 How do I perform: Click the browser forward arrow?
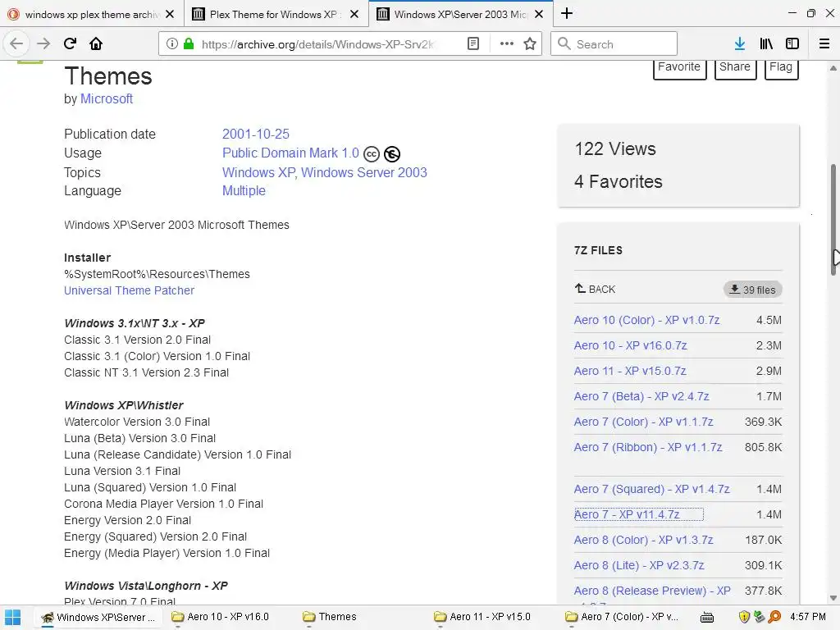point(43,44)
